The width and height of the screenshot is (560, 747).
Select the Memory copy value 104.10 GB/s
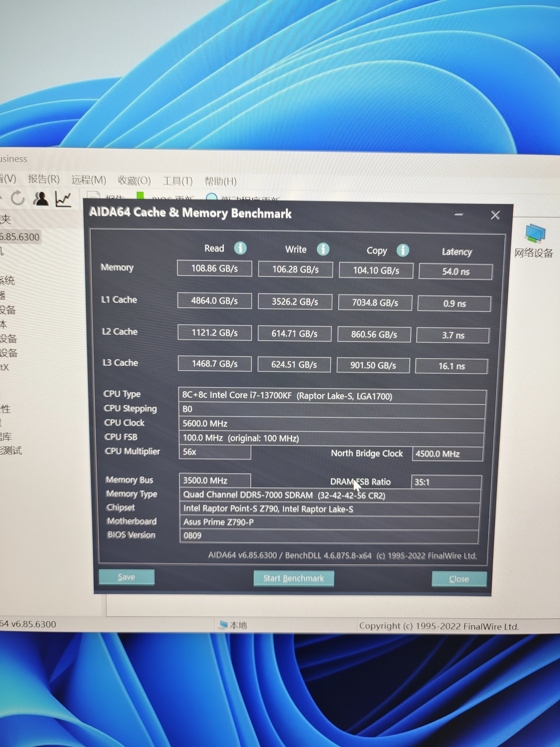pyautogui.click(x=376, y=270)
